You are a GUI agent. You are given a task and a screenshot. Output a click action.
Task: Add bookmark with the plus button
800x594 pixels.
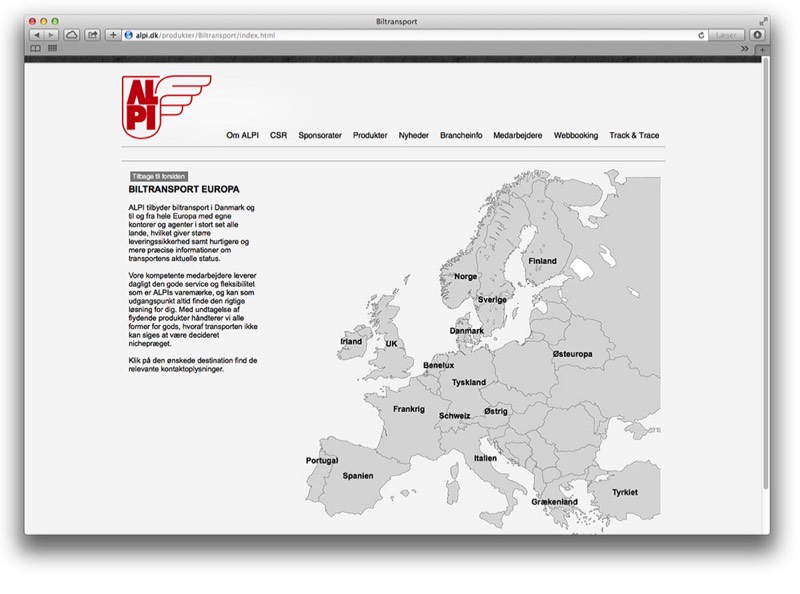[x=113, y=35]
